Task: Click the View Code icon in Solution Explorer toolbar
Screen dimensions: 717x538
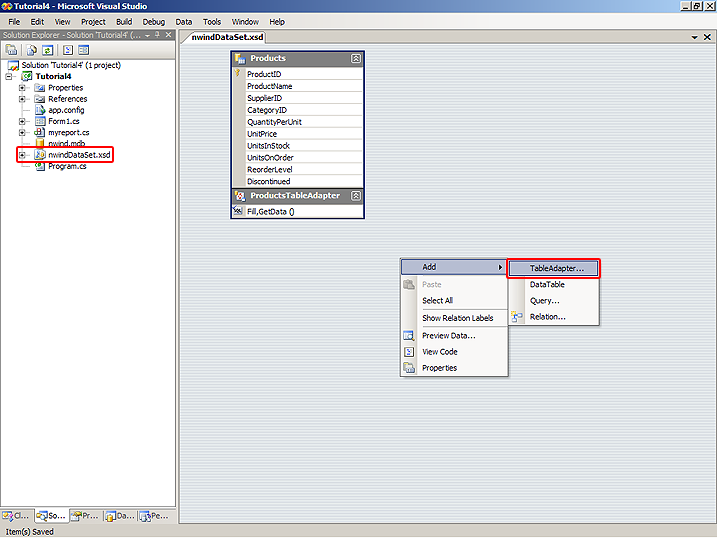Action: 68,49
